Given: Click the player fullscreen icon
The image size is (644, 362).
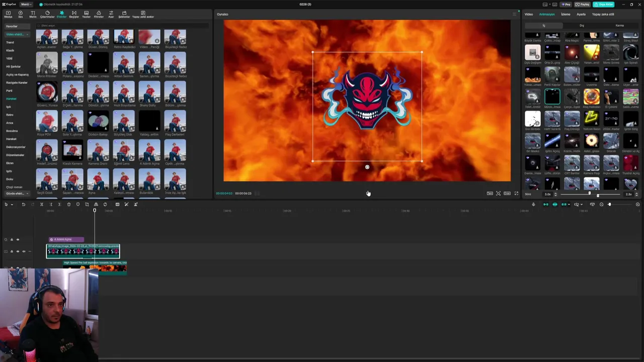Looking at the screenshot, I should tap(516, 194).
